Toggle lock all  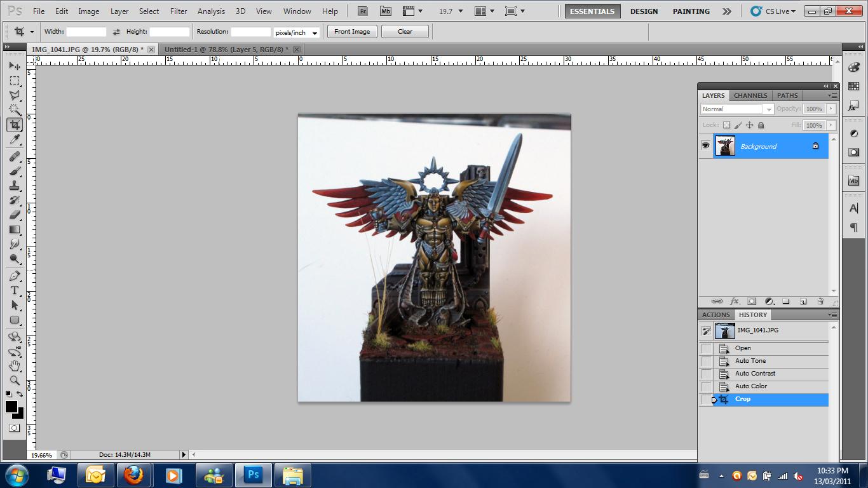761,125
